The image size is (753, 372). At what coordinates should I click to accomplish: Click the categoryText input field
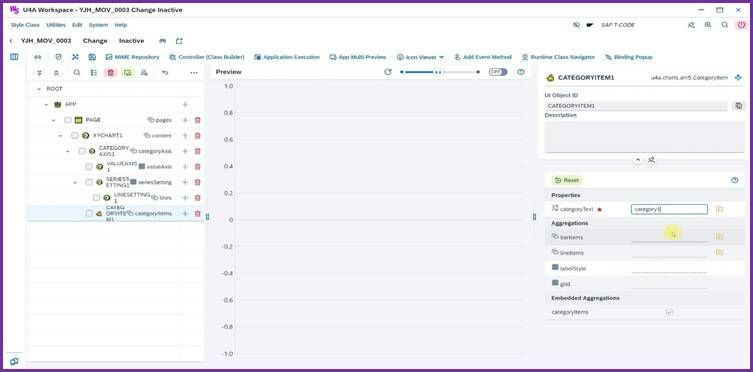tap(669, 209)
